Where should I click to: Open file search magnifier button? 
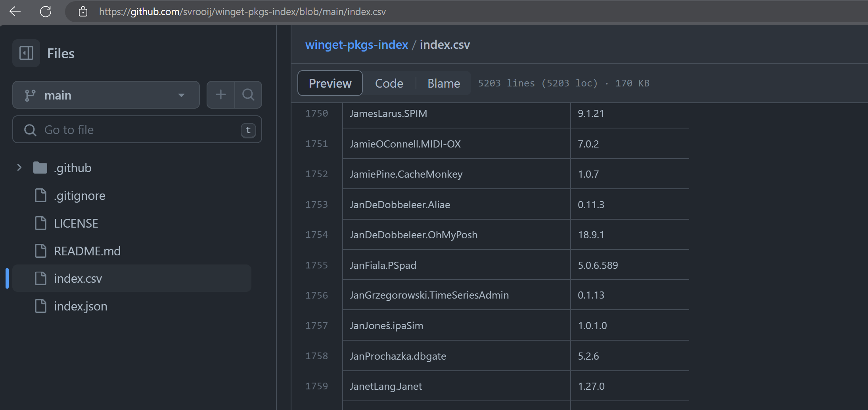click(248, 95)
